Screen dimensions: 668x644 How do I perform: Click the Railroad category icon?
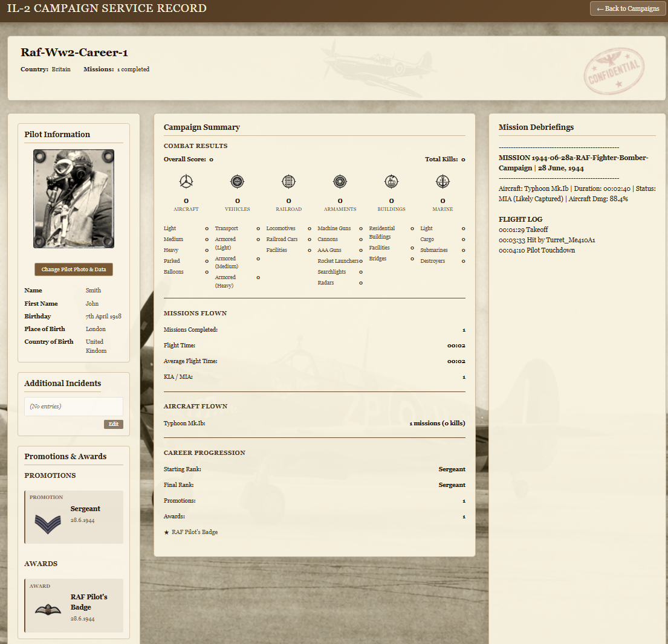coord(289,181)
